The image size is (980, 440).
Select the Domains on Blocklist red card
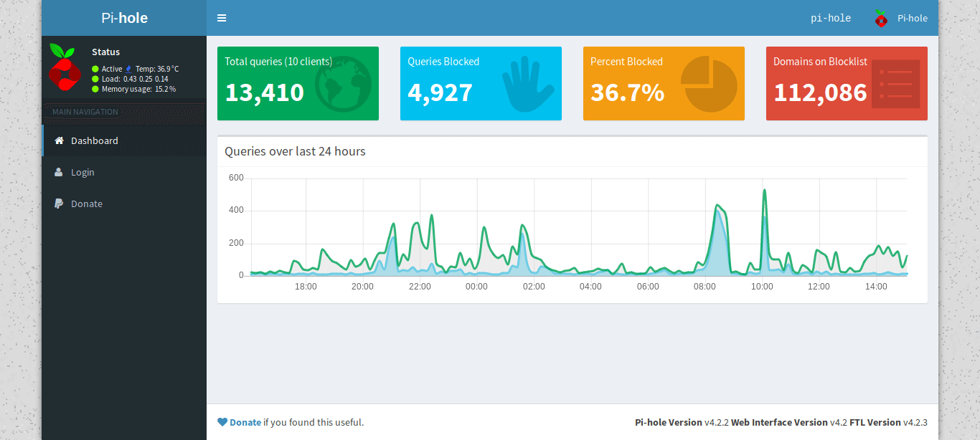click(x=847, y=83)
